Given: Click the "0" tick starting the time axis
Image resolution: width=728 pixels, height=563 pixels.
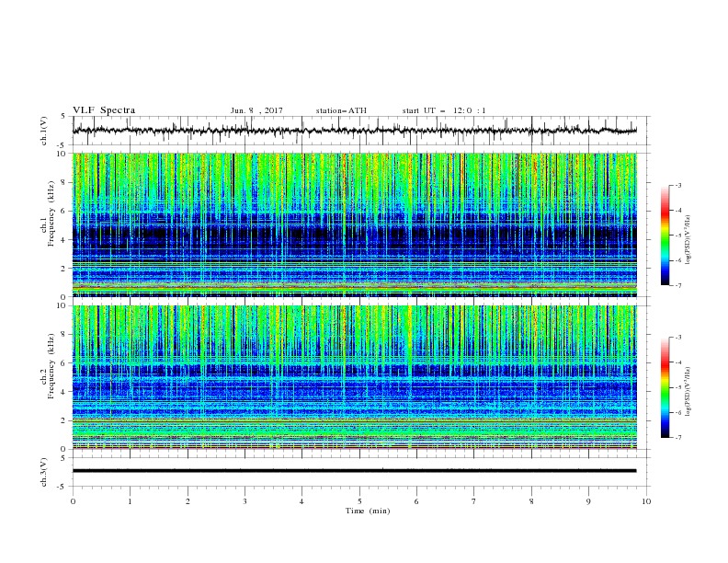Looking at the screenshot, I should pyautogui.click(x=73, y=501).
